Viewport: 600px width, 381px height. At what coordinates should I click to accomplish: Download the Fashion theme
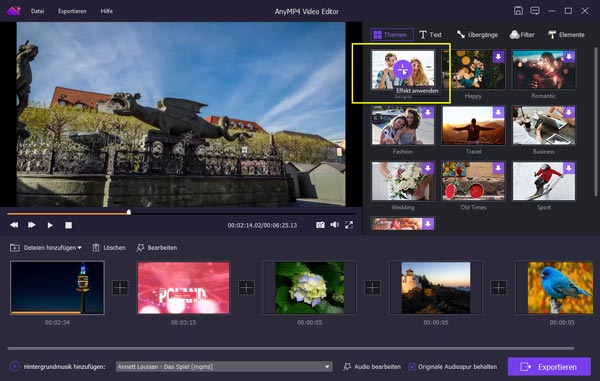pyautogui.click(x=428, y=112)
